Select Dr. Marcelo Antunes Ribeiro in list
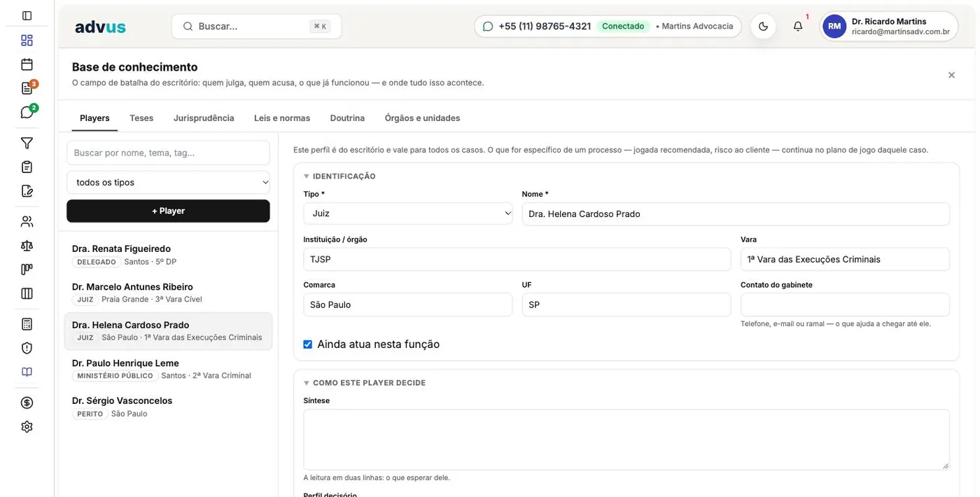Viewport: 980px width, 497px height. (168, 293)
